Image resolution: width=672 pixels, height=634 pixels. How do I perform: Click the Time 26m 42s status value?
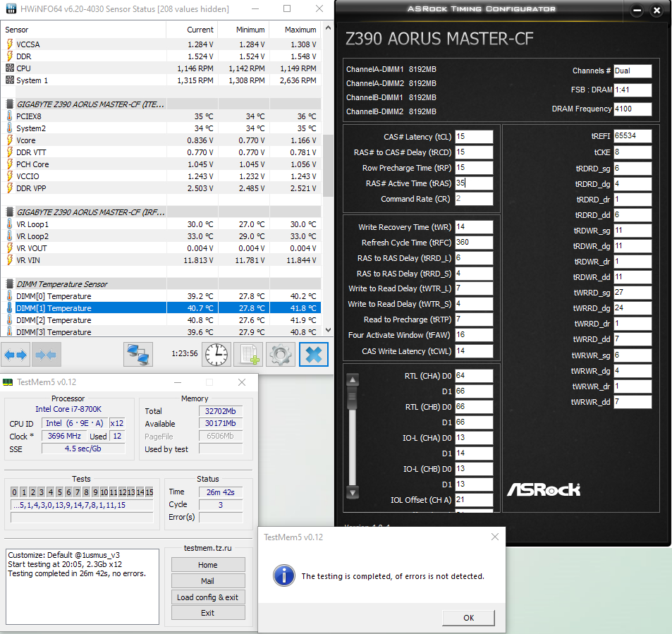coord(221,492)
